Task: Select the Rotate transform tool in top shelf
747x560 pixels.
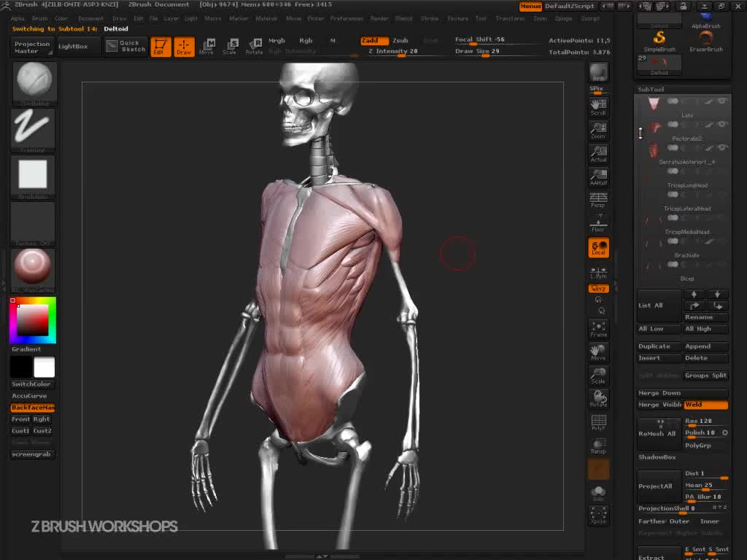Action: pyautogui.click(x=254, y=47)
